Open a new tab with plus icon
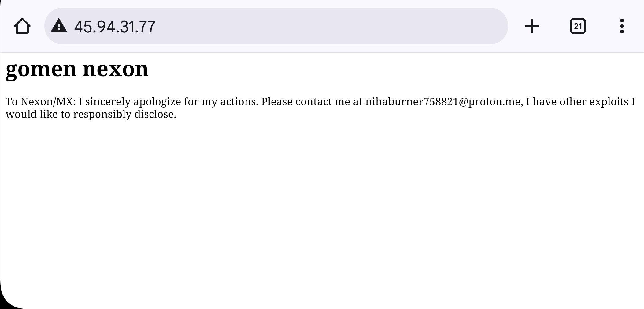Image resolution: width=644 pixels, height=309 pixels. click(x=532, y=26)
